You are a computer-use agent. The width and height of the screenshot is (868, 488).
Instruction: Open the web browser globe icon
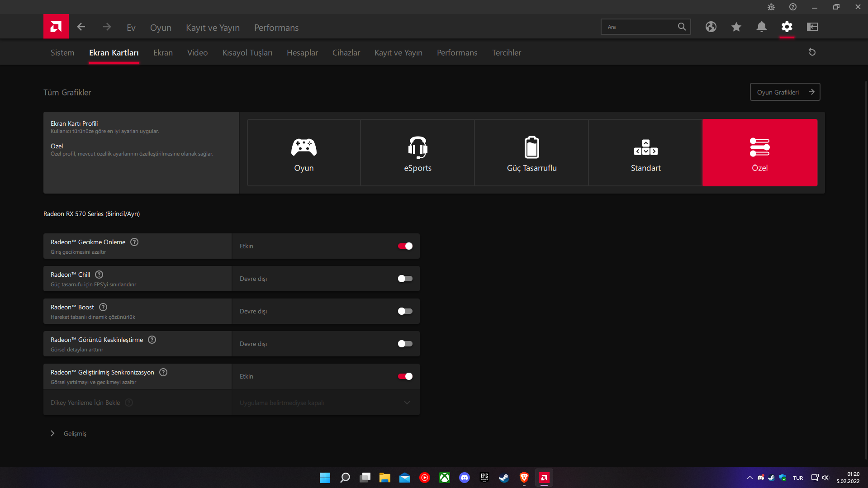click(x=711, y=27)
